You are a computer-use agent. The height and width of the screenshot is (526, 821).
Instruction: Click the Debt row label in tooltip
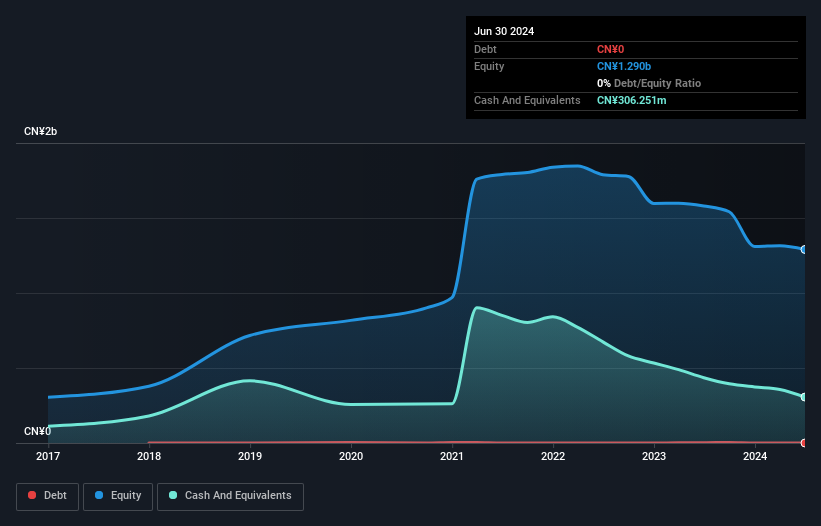485,49
